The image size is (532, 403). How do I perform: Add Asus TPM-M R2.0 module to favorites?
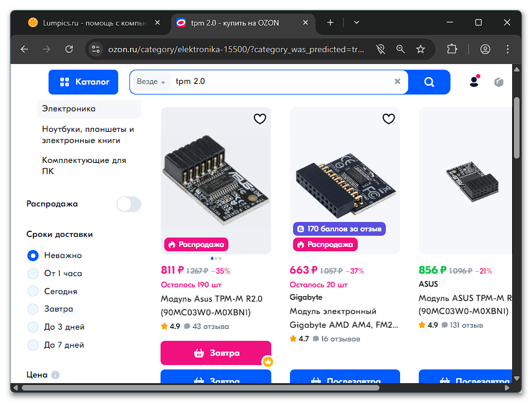(260, 119)
